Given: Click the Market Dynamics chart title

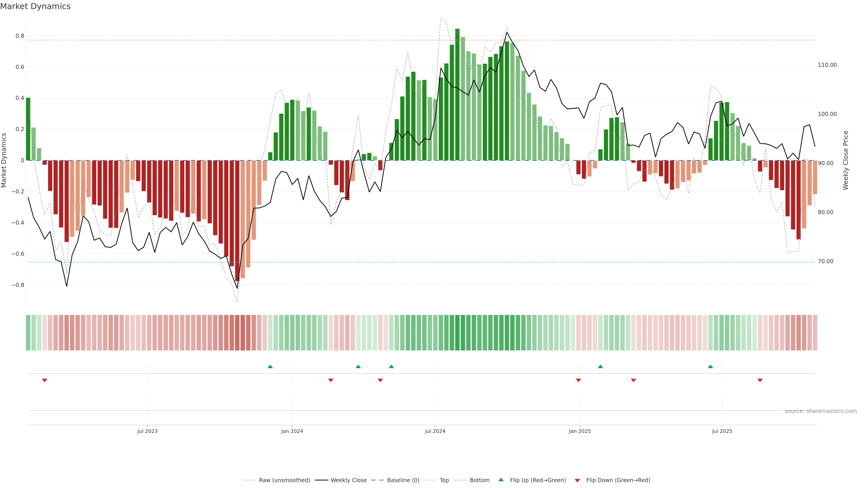Looking at the screenshot, I should (35, 6).
